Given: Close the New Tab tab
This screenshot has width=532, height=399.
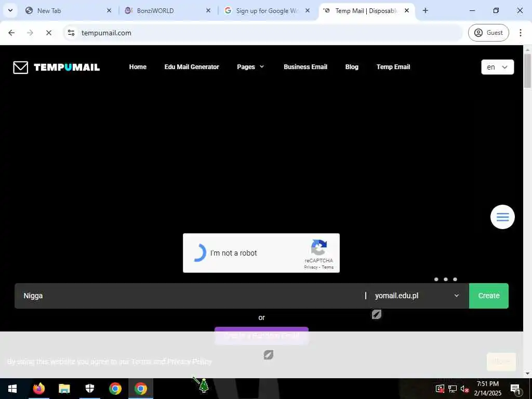Looking at the screenshot, I should [x=109, y=10].
